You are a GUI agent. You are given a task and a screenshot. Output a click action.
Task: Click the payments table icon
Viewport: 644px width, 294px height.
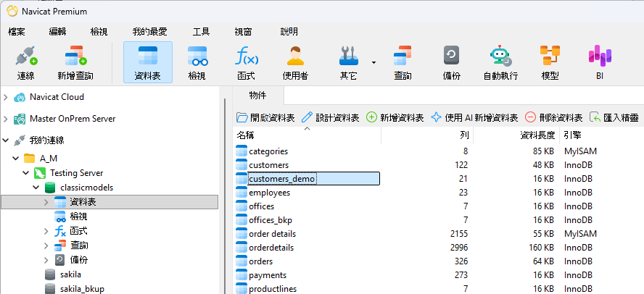[x=241, y=275]
